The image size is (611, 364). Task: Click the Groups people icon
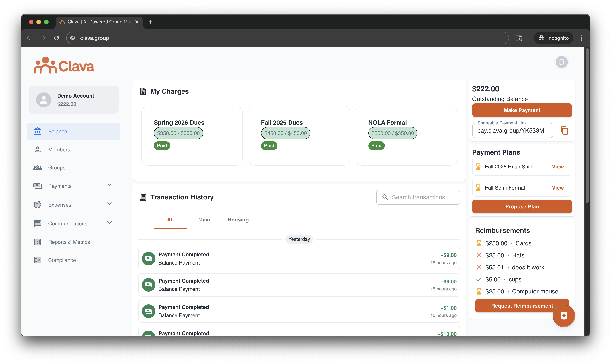pyautogui.click(x=38, y=168)
